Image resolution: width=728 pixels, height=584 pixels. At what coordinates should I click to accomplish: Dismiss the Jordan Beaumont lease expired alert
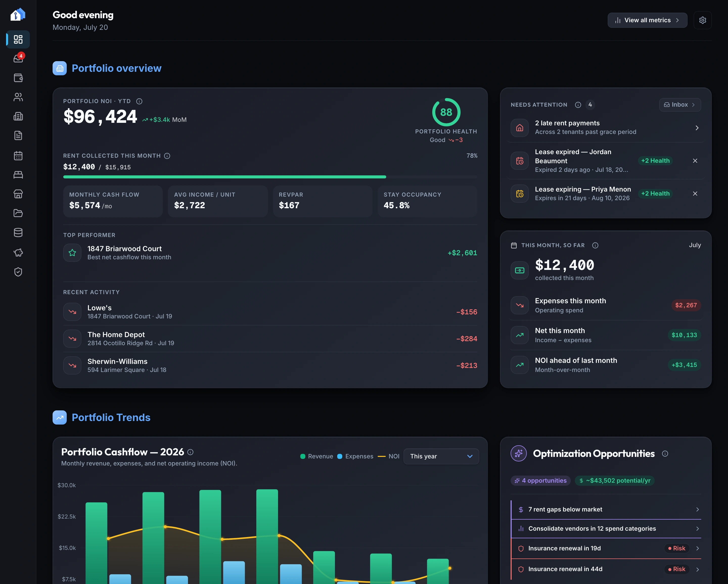tap(695, 161)
